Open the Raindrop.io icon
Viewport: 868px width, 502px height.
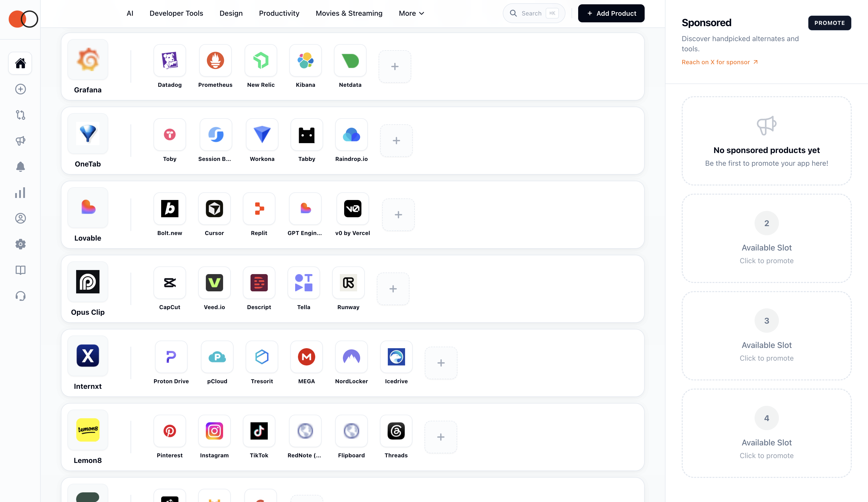point(351,135)
